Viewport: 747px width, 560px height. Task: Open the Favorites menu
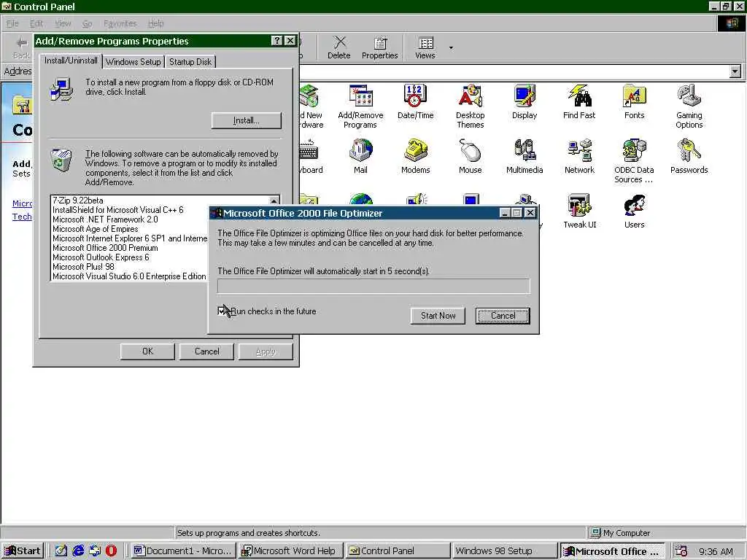[120, 23]
